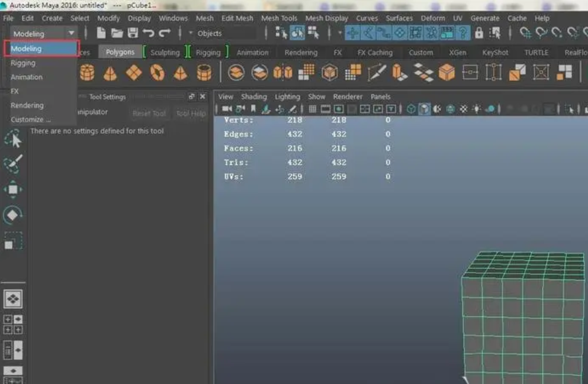Switch to the KeyShot shelf tab
Viewport: 588px width, 384px height.
[x=495, y=53]
